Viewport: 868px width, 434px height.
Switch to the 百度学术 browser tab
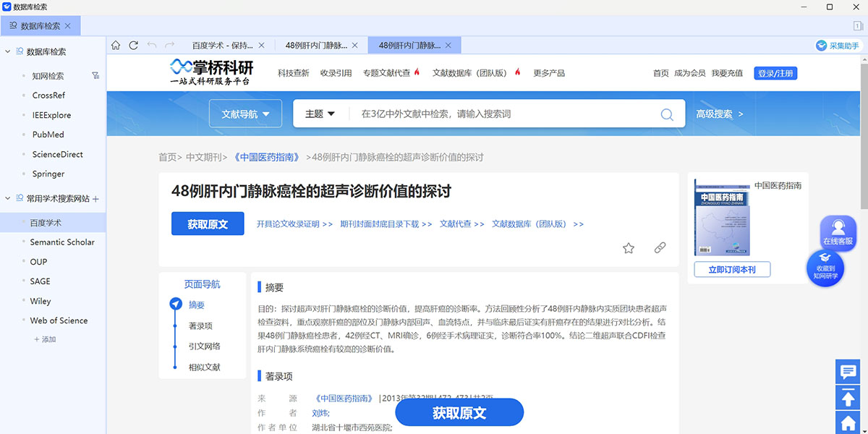(222, 46)
